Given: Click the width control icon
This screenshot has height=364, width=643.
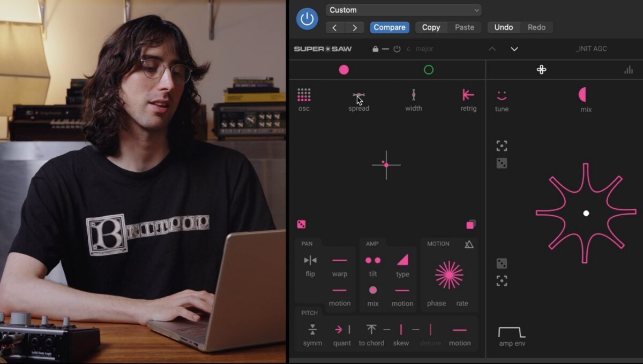Looking at the screenshot, I should tap(413, 95).
